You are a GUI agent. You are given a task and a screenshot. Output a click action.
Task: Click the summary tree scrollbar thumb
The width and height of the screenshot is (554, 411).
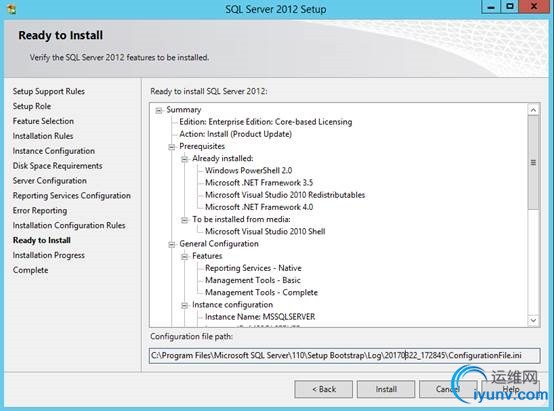(x=534, y=163)
